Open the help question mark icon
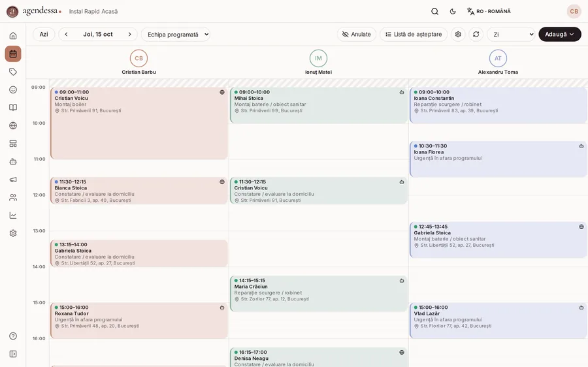Screen dimensions: 588x367 (13, 336)
